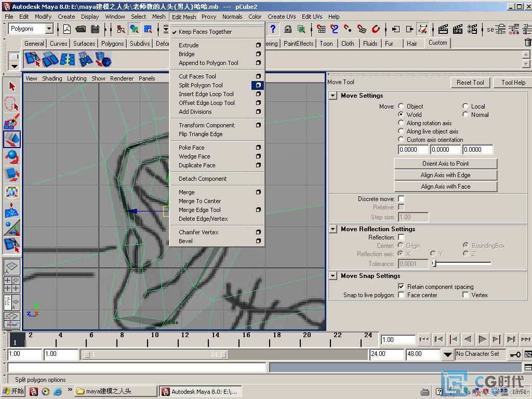Select Along rotation axis radio button
The height and width of the screenshot is (399, 532).
[x=401, y=123]
